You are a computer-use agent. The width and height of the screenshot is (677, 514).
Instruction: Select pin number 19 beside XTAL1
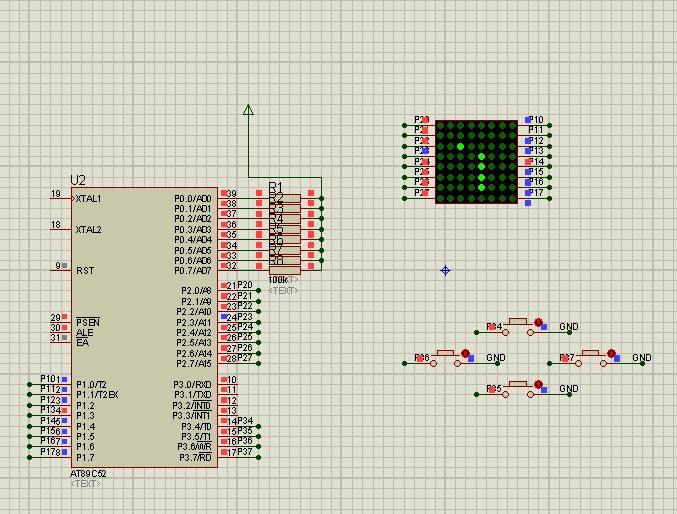[x=56, y=194]
